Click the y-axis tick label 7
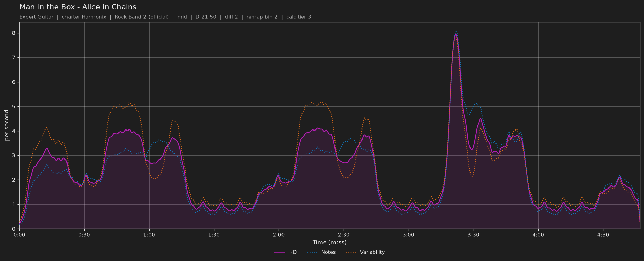Screen dimensions: 644x261 (14, 58)
